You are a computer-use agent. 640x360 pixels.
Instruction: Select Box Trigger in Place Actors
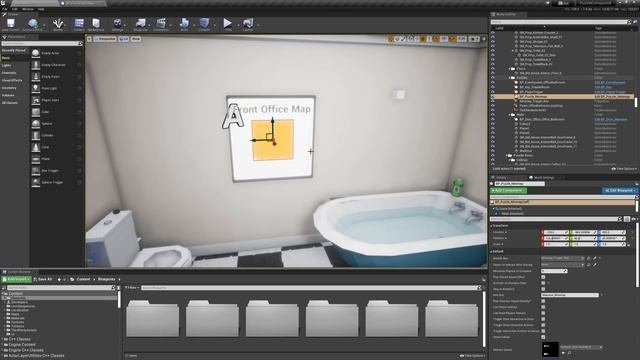coord(56,171)
